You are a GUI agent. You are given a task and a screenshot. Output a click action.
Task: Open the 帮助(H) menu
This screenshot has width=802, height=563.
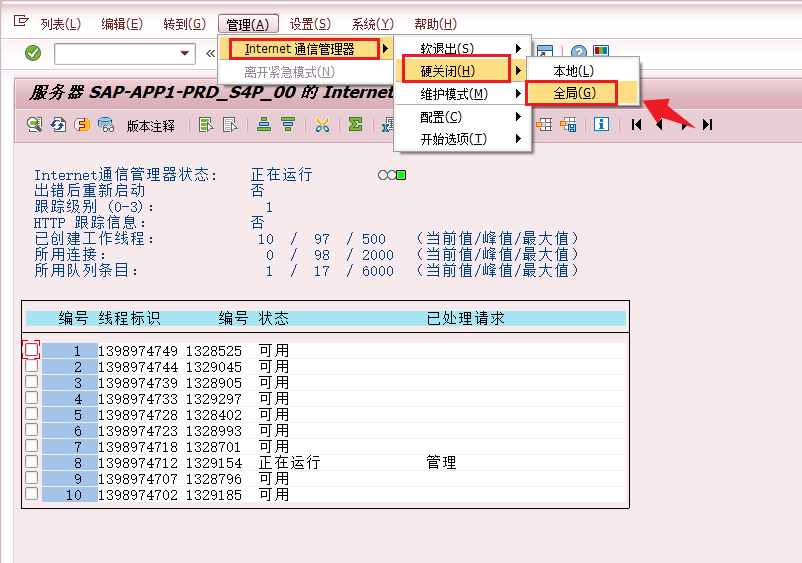436,24
